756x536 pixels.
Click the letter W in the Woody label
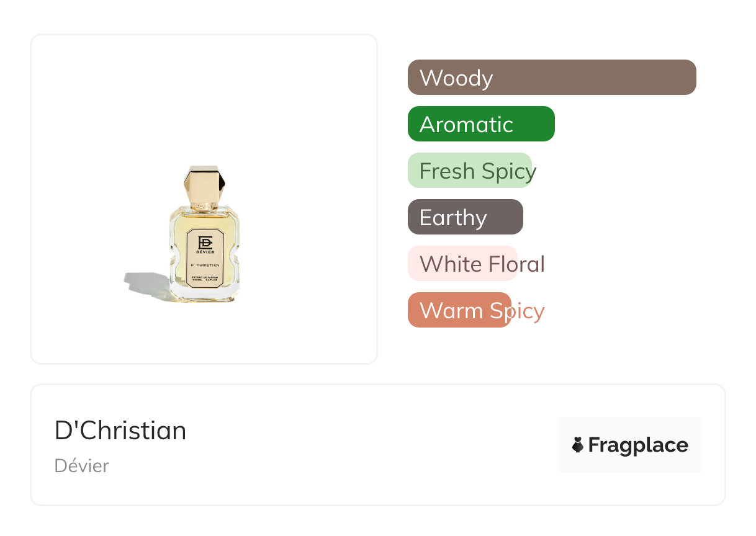point(429,78)
